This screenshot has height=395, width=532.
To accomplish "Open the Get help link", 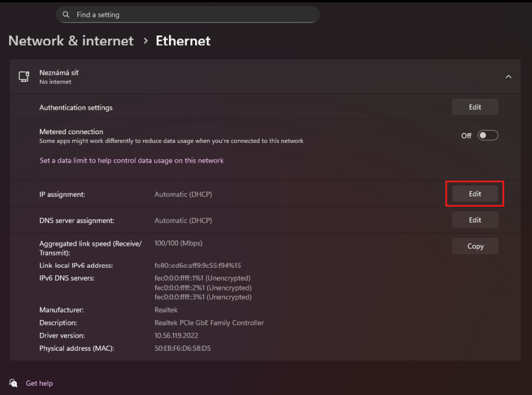I will click(39, 383).
